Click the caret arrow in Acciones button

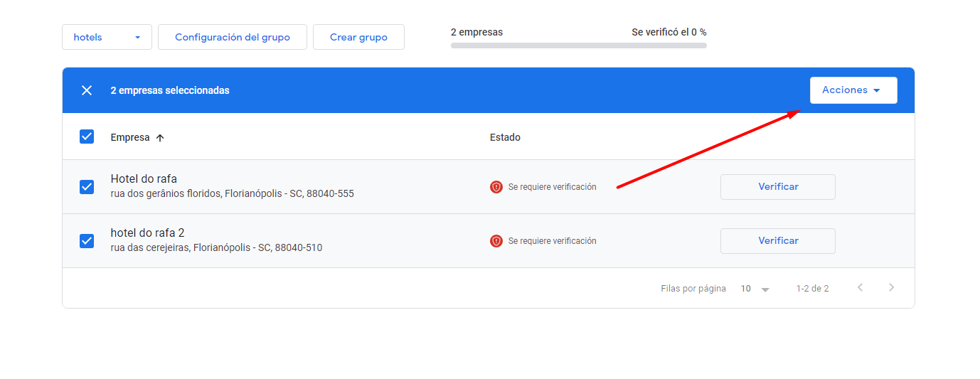877,91
